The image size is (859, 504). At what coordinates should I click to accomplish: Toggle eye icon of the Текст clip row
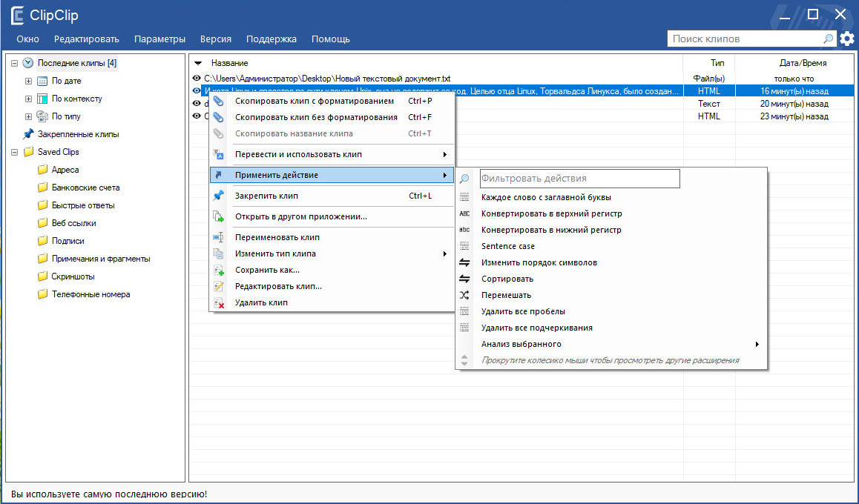pyautogui.click(x=197, y=104)
